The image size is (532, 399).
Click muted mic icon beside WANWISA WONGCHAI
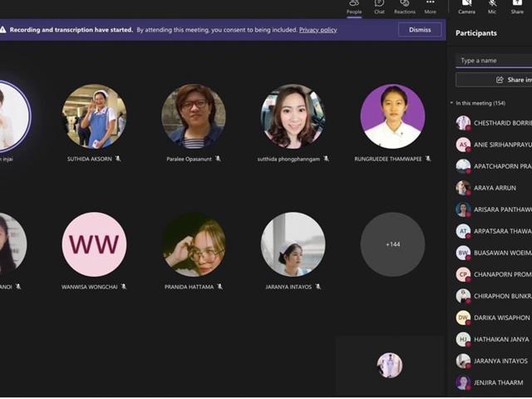click(x=124, y=286)
